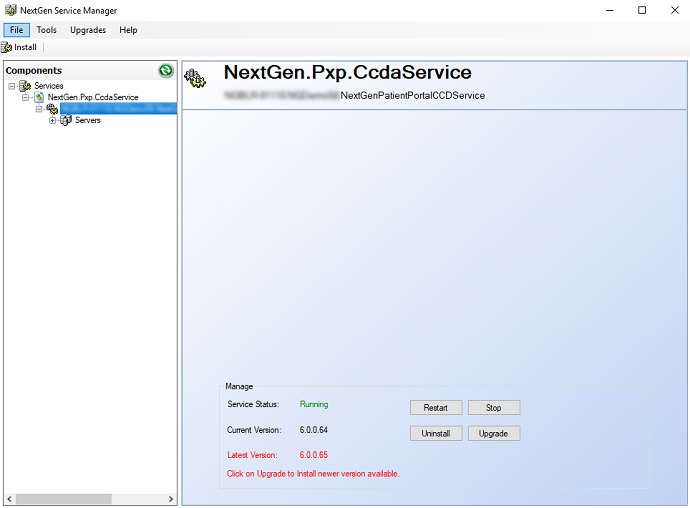The width and height of the screenshot is (690, 508).
Task: Click the scrollbar left arrow in Components
Action: [9, 499]
